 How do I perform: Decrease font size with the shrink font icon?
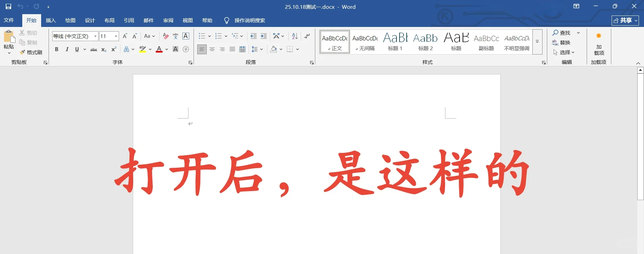pyautogui.click(x=135, y=36)
